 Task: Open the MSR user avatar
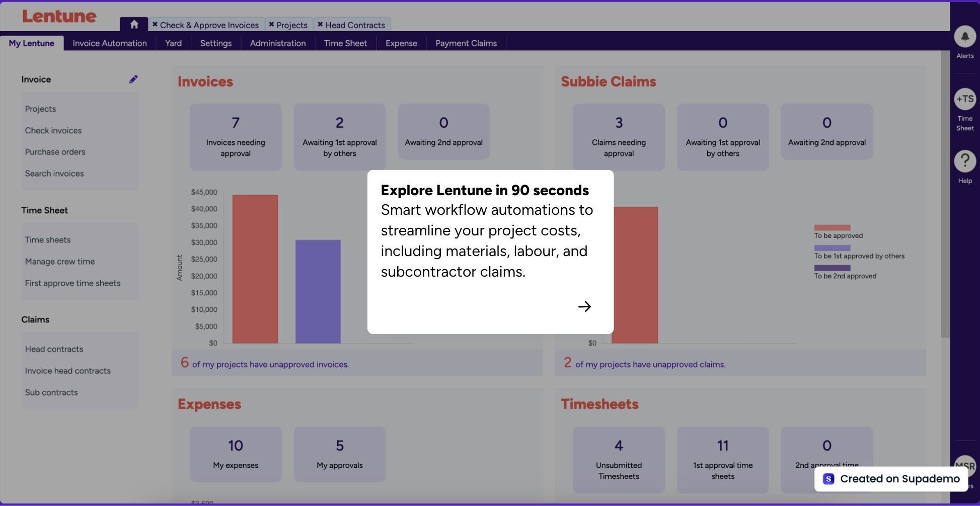point(965,467)
